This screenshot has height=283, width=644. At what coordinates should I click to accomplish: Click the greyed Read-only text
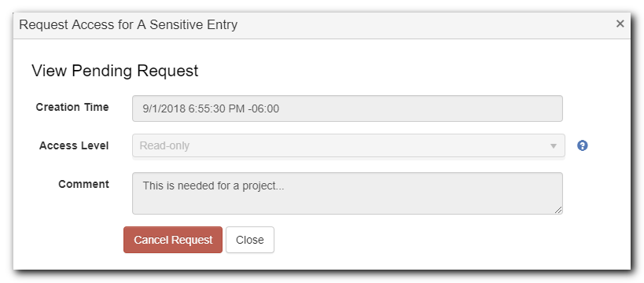tap(164, 145)
